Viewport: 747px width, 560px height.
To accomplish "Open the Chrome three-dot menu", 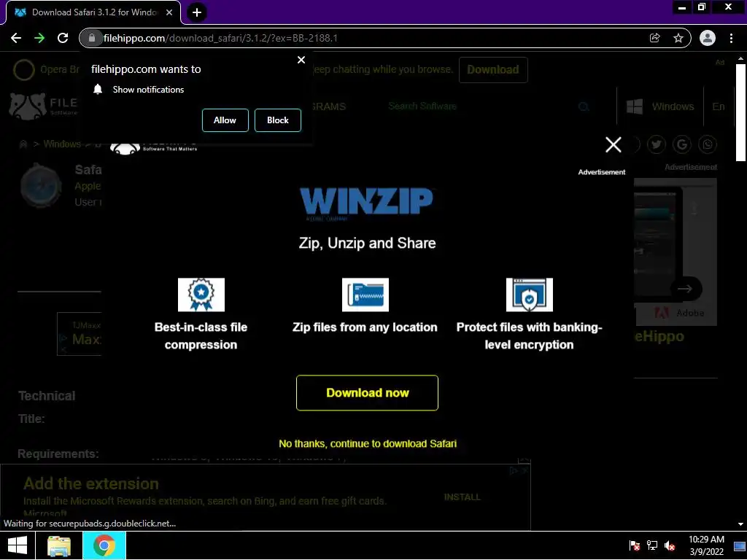I will point(731,38).
